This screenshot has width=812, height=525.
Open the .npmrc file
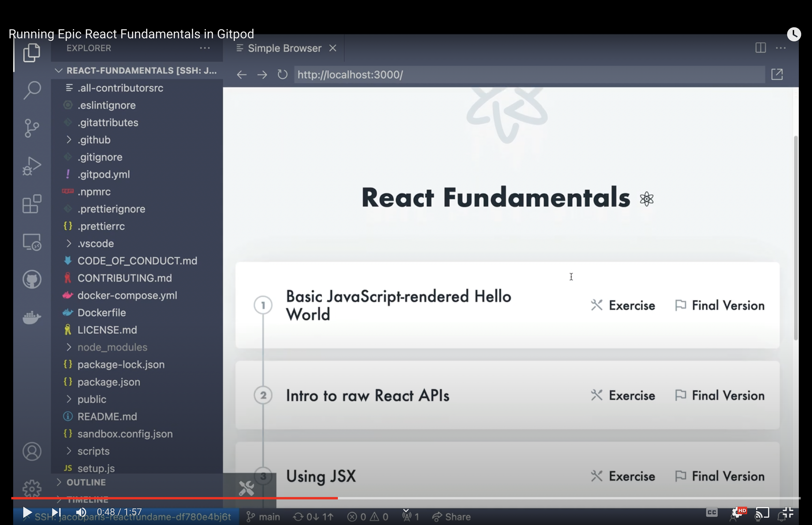137,192
